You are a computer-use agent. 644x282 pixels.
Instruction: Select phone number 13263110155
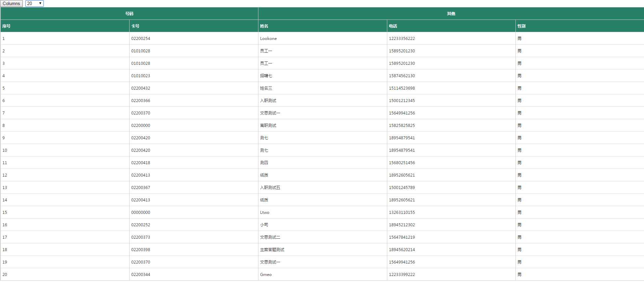(x=402, y=213)
